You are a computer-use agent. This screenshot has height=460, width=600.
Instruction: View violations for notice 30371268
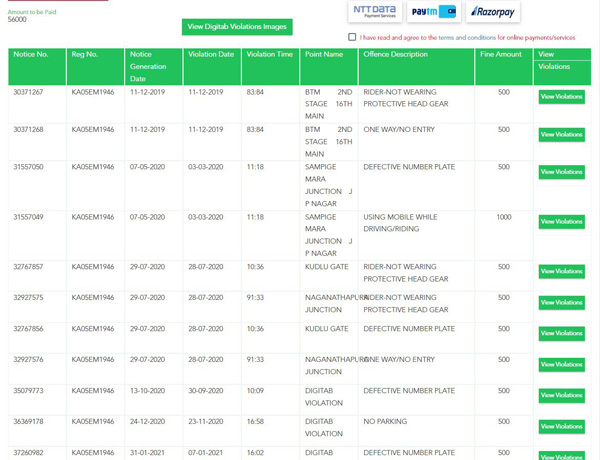coord(561,134)
